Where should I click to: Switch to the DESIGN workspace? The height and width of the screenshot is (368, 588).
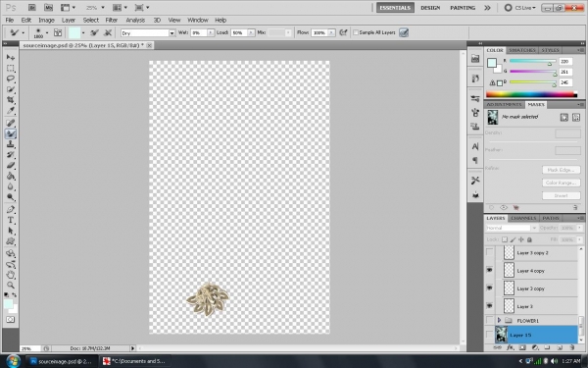coord(430,8)
